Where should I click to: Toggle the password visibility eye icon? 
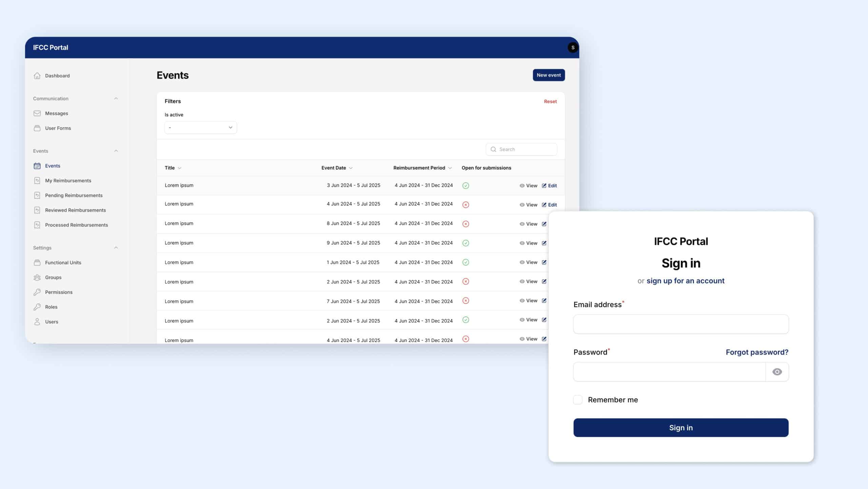[x=777, y=372]
